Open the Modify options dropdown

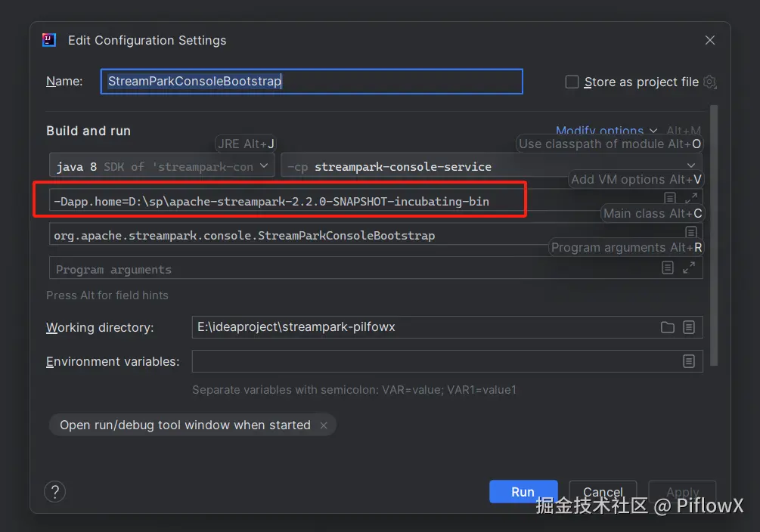pyautogui.click(x=606, y=130)
